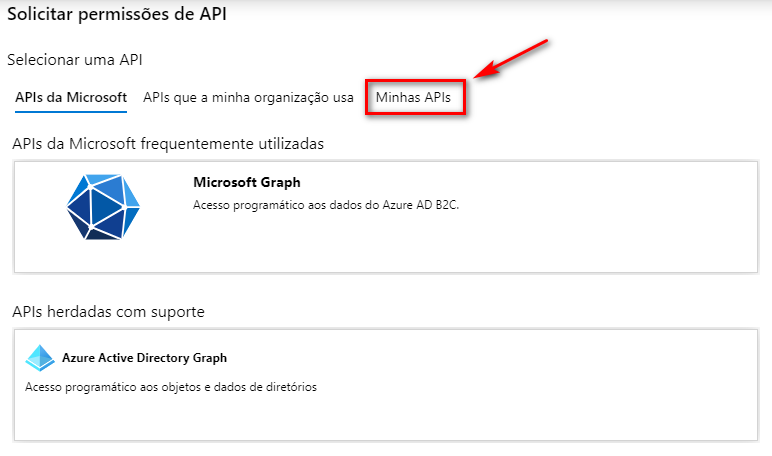
Task: Click the red arrow annotation
Action: [x=510, y=59]
